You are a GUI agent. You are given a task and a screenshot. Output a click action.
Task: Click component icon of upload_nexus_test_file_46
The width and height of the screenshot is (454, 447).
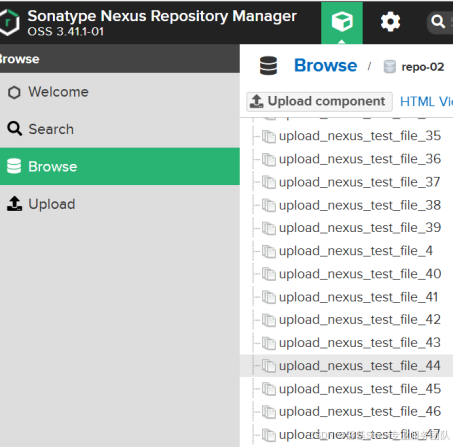269,412
